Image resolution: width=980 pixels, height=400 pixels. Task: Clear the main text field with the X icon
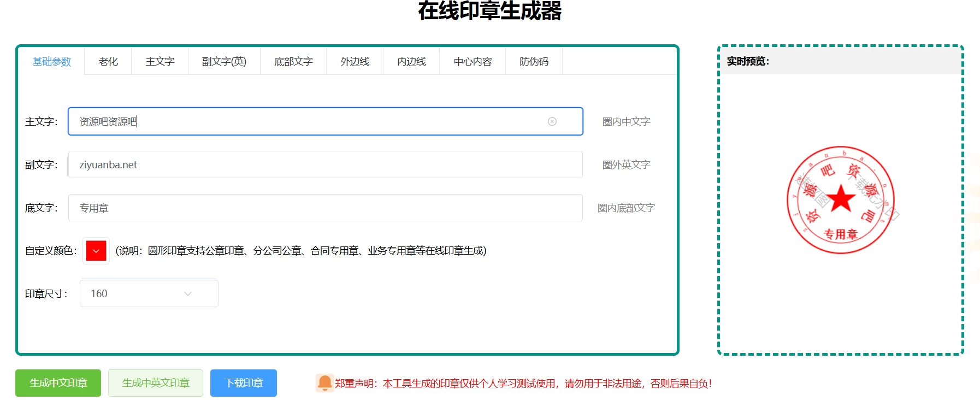click(552, 121)
